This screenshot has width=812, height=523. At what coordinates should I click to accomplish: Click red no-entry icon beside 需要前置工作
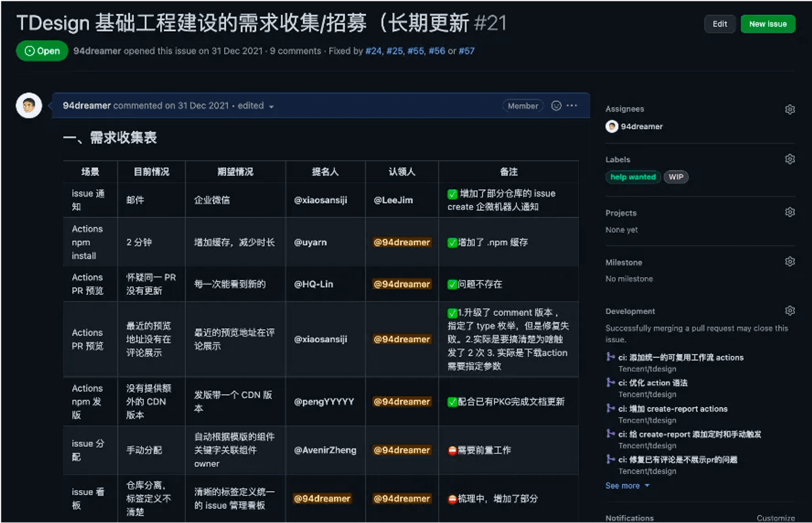[452, 451]
